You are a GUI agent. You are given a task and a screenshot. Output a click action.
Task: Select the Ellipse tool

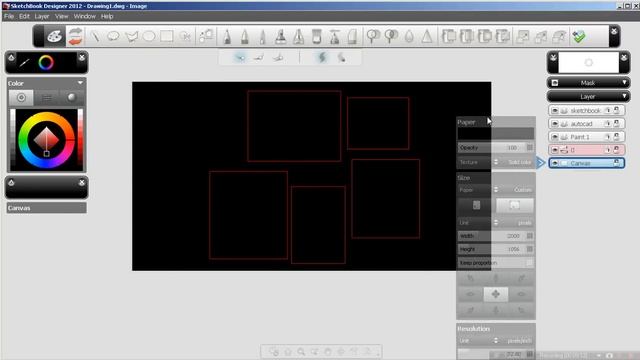click(x=149, y=36)
